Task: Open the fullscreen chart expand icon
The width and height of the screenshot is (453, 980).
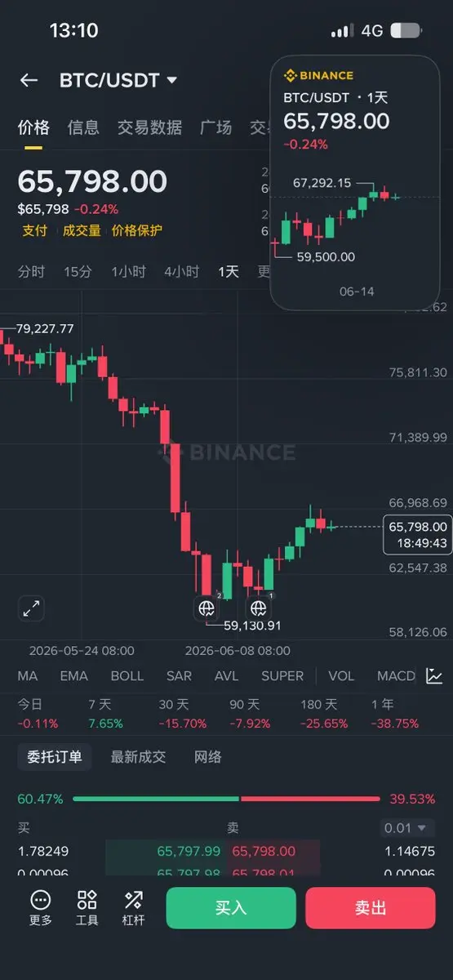Action: click(x=31, y=608)
